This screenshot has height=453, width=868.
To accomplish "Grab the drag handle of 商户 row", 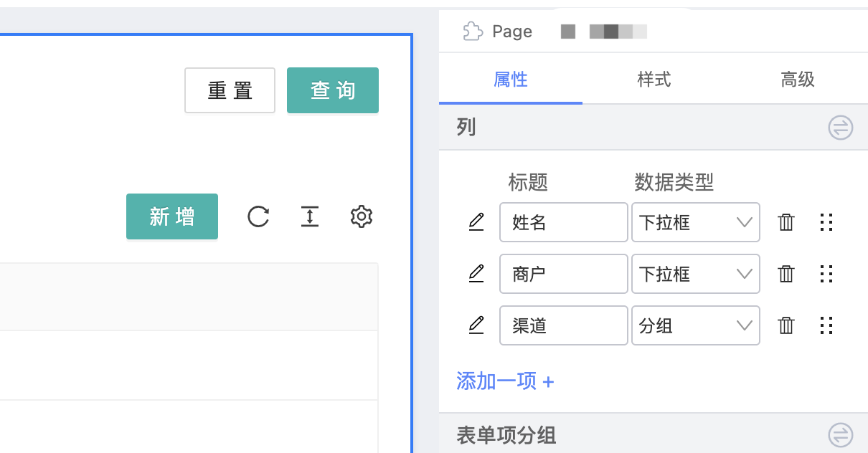I will pyautogui.click(x=826, y=274).
